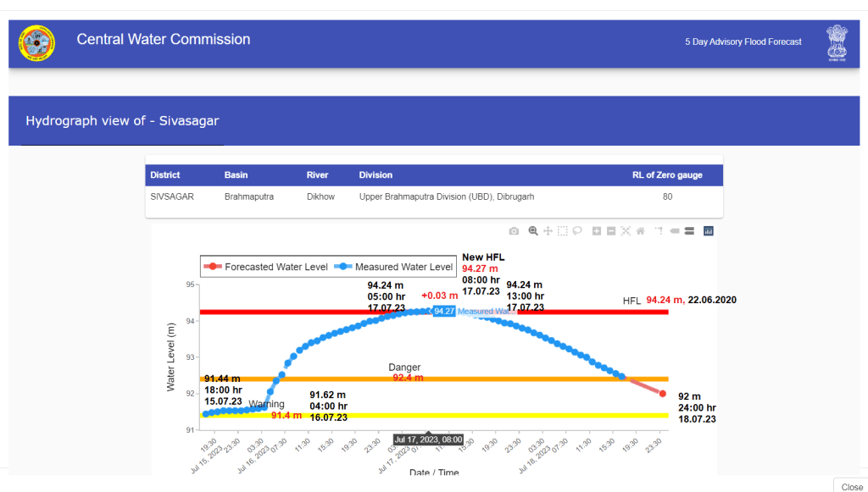
Task: Zoom in using the plus icon
Action: point(596,231)
